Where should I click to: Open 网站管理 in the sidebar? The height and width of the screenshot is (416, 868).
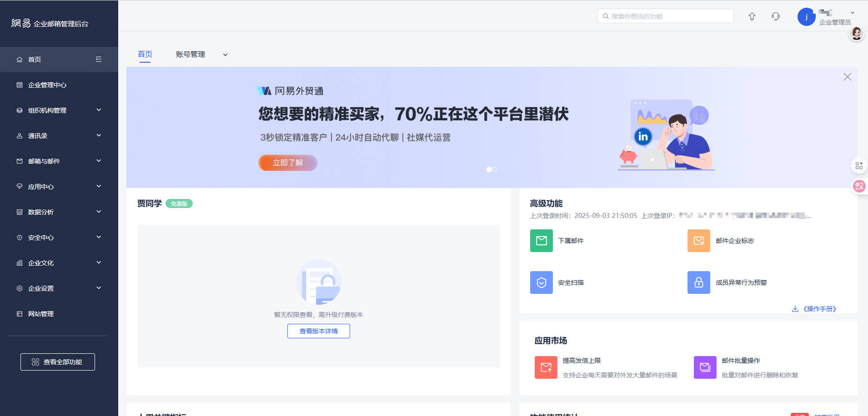[59, 314]
